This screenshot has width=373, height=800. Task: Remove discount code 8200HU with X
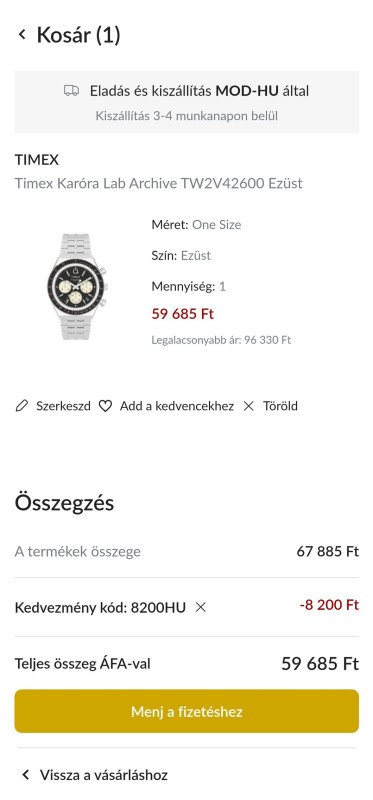(x=201, y=608)
